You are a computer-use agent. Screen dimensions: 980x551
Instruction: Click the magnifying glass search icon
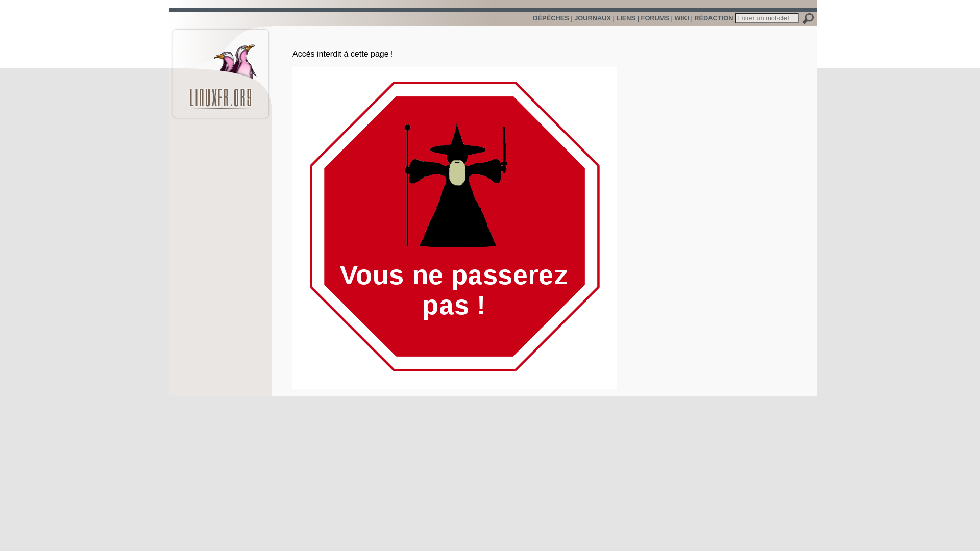tap(808, 18)
